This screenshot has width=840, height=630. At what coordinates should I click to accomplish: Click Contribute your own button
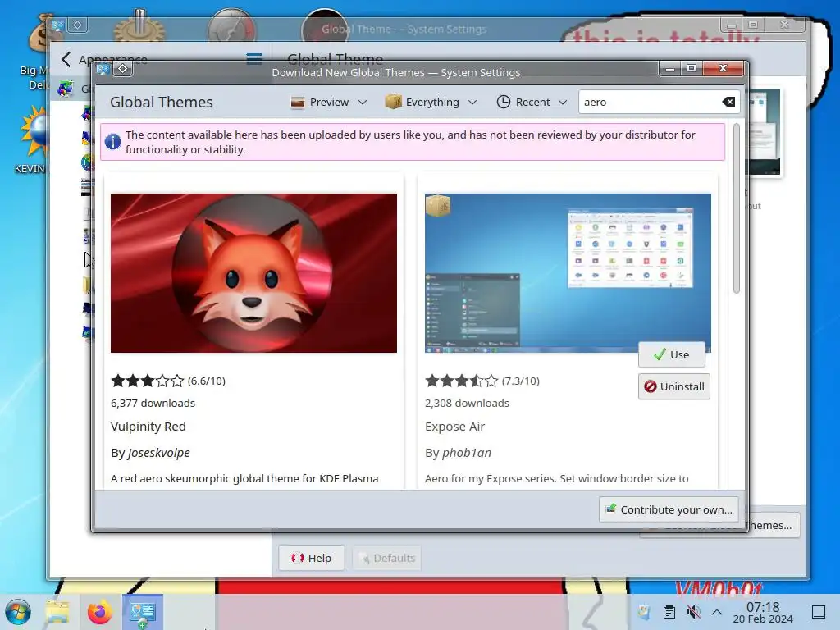pyautogui.click(x=669, y=509)
